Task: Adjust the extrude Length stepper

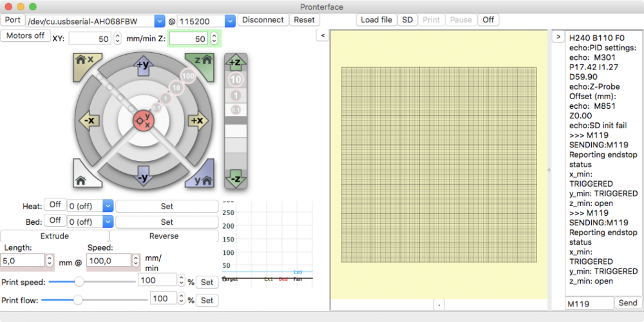Action: pos(50,260)
